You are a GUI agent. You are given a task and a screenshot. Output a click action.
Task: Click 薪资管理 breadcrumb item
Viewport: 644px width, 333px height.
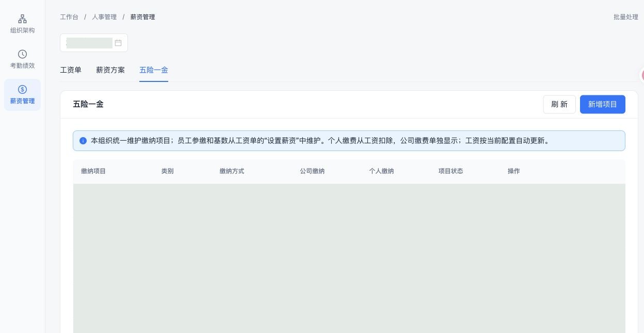pos(143,17)
